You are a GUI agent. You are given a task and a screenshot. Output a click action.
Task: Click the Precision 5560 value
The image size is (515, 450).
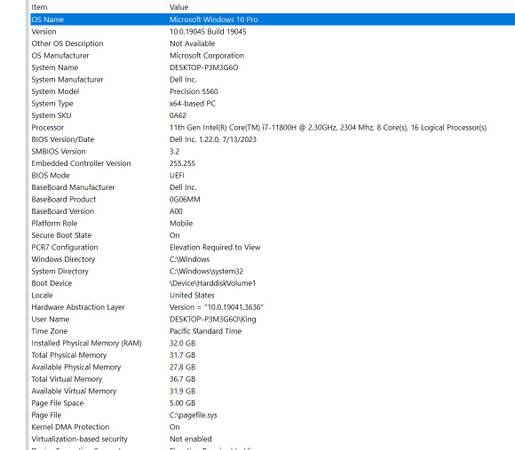pos(194,92)
